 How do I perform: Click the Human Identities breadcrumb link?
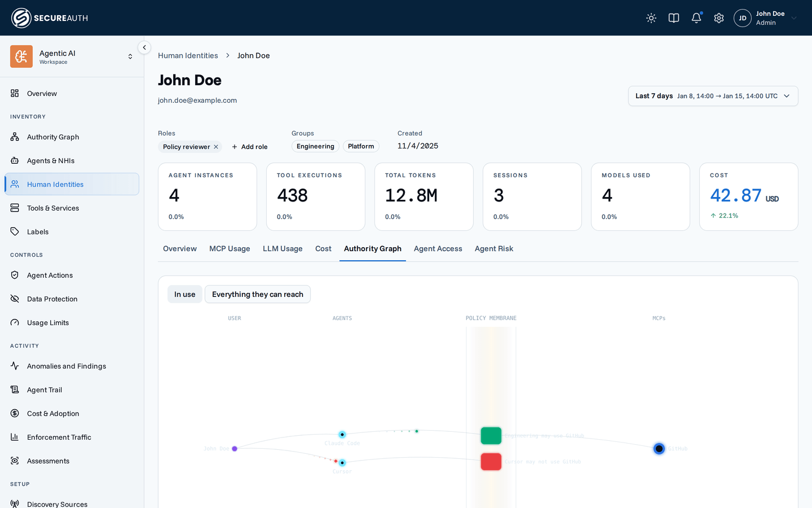pyautogui.click(x=188, y=55)
